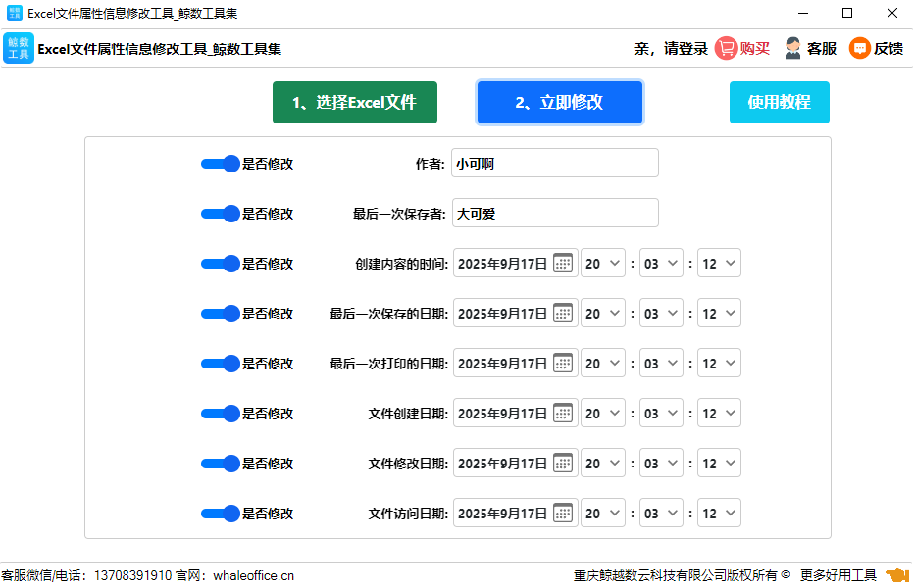Click the 最后一次保存者 input field
Image resolution: width=913 pixels, height=588 pixels.
click(x=555, y=213)
